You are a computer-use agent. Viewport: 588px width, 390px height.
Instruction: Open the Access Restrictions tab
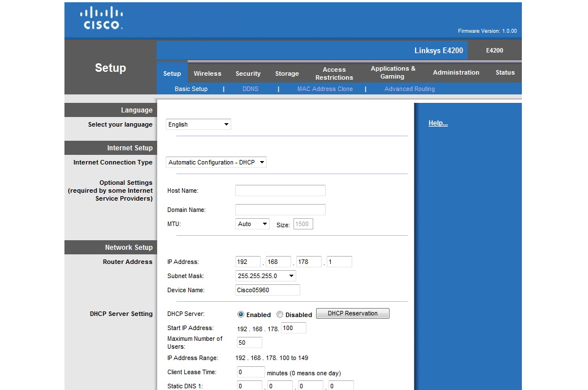click(334, 73)
